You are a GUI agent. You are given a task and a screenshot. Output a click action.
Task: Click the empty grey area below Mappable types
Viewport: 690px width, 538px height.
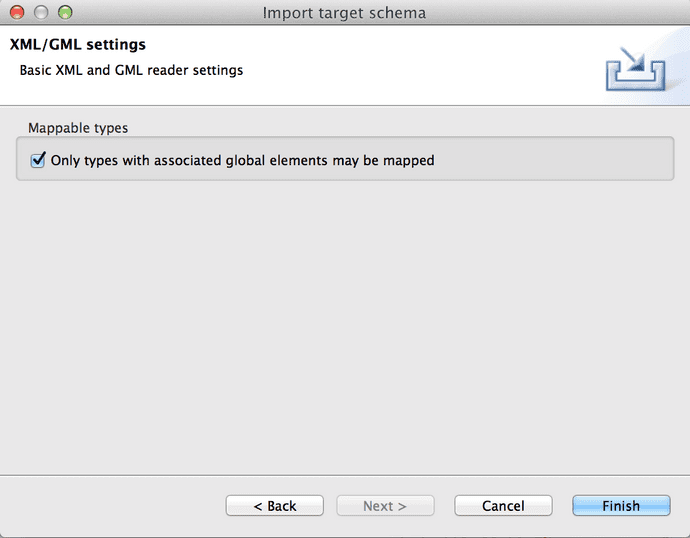tap(345, 320)
